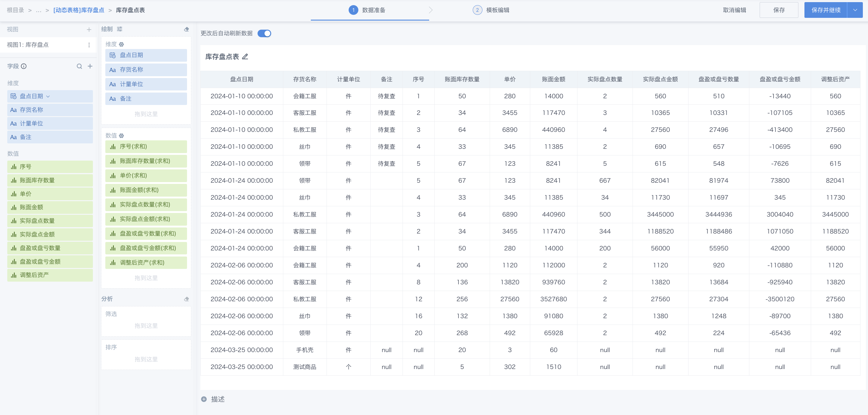Select 盘盈或盘亏数量(求和) in the 数值 area
Viewport: 868px width, 415px height.
[x=146, y=234]
